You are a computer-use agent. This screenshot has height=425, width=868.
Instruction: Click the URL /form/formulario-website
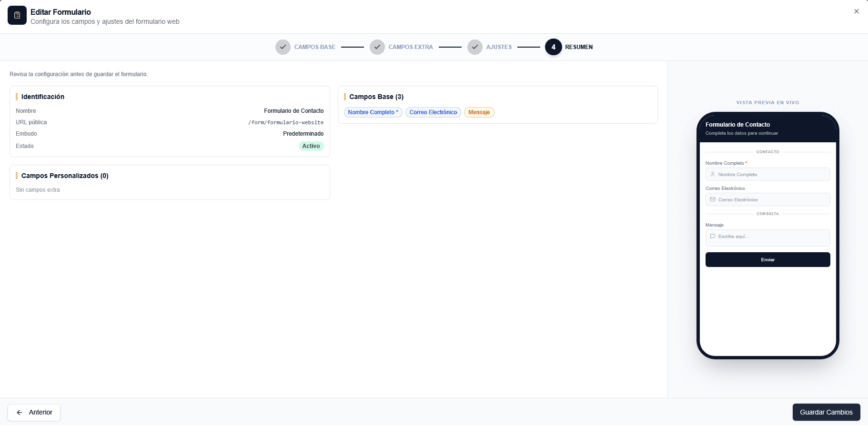click(286, 122)
